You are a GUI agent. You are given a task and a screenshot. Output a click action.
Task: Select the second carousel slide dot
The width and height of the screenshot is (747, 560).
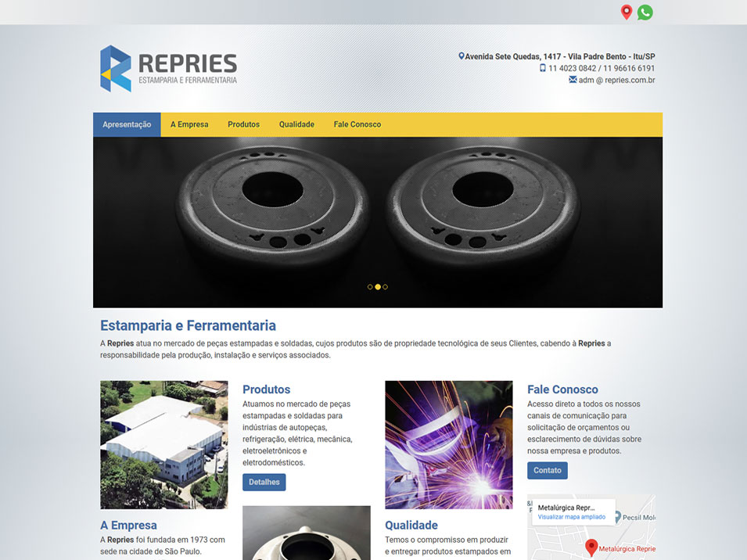(x=378, y=287)
